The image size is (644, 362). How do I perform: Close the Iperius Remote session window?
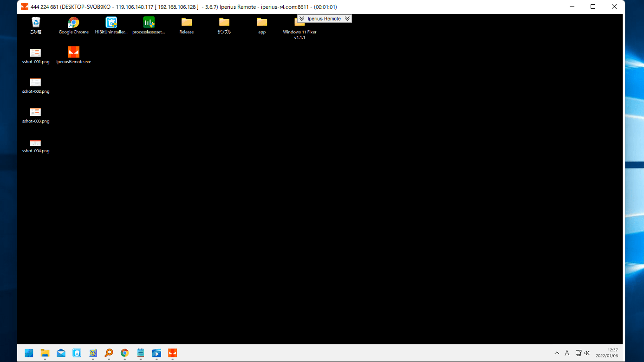tap(614, 6)
